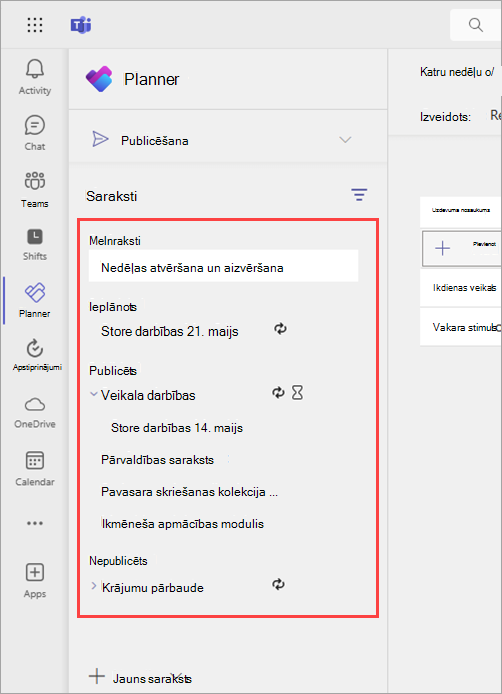
Task: Open Ikdienas veikals task row
Action: coord(461,288)
